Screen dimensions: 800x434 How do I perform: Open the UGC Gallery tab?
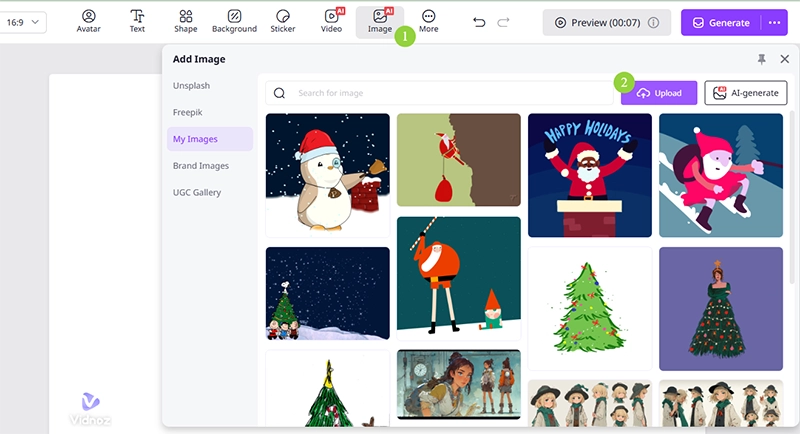click(197, 192)
